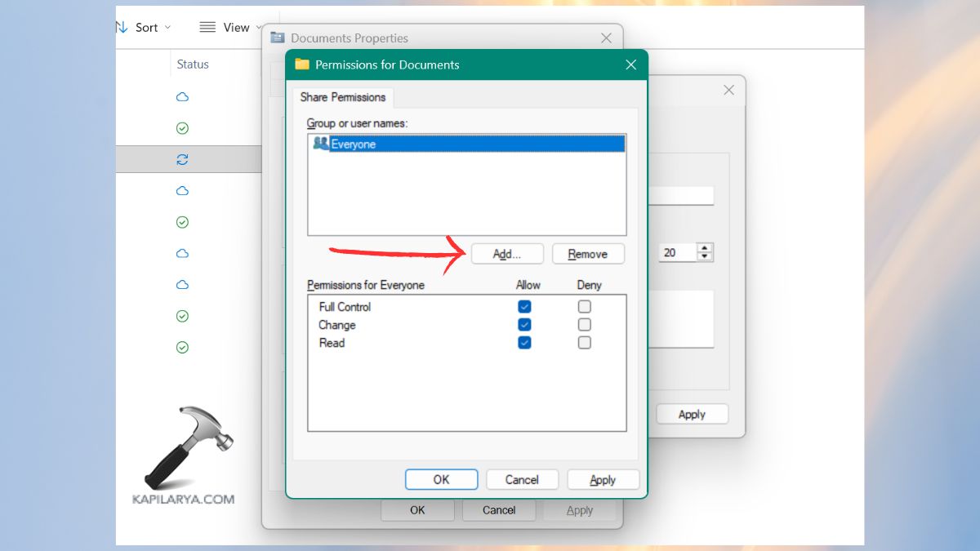Click the folder icon on Permissions dialog title bar
The width and height of the screenshot is (980, 551).
click(303, 64)
